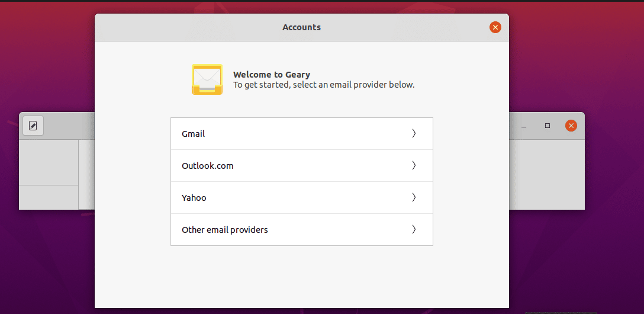Click the yellow Geary mail tray icon
Image resolution: width=644 pixels, height=314 pixels.
(x=207, y=80)
